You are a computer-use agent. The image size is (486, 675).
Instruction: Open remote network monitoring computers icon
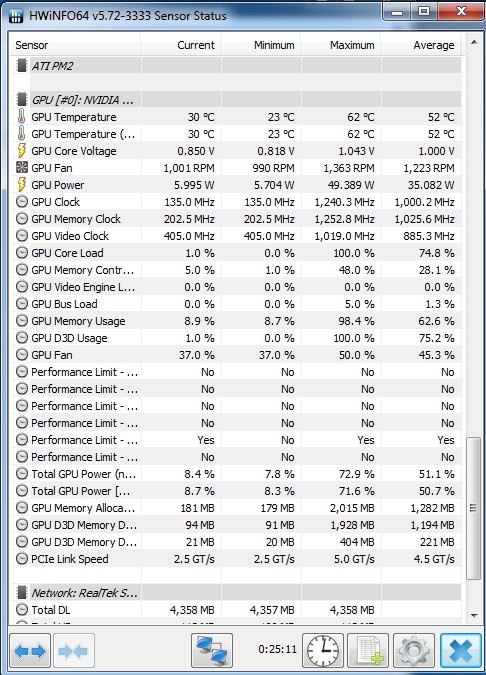coord(212,651)
